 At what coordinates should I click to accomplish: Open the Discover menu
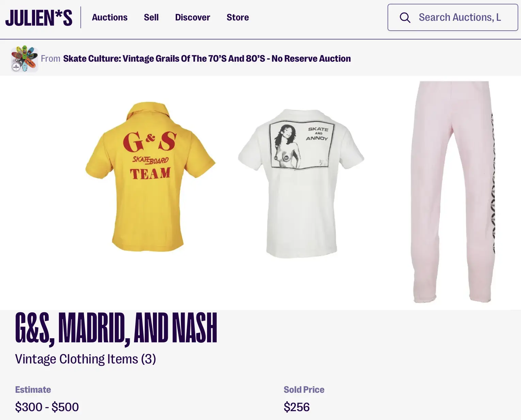pos(192,18)
